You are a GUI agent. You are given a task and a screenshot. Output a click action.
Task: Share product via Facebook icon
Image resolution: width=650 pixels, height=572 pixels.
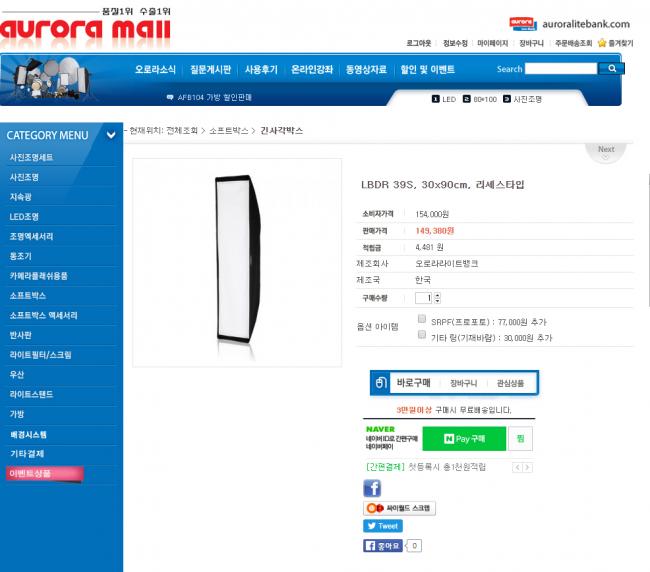(372, 488)
